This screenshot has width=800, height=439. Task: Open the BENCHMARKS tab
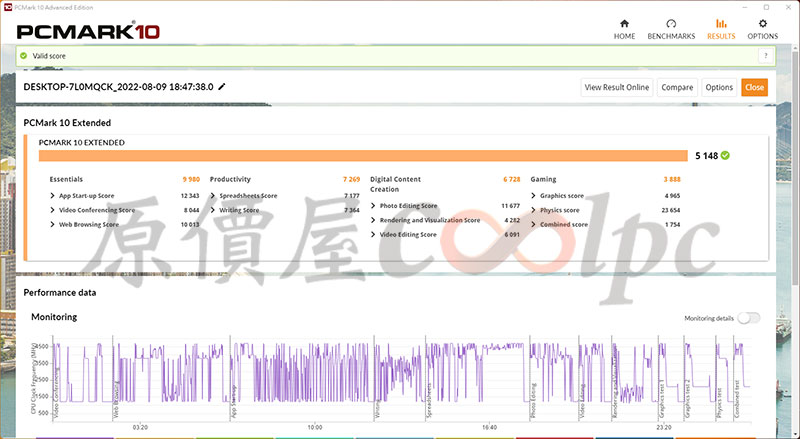671,30
